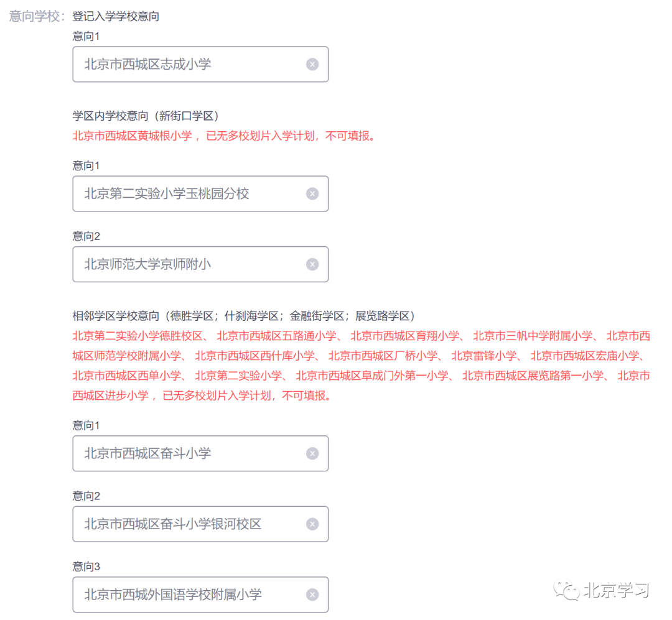
Task: Open the 北京第二实验小学玉桃园分校 choice field
Action: tap(200, 193)
